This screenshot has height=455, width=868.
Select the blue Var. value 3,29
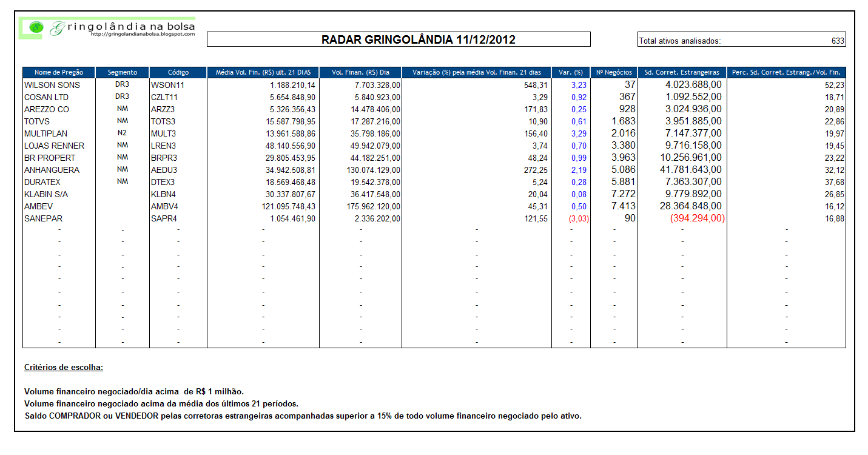[579, 133]
